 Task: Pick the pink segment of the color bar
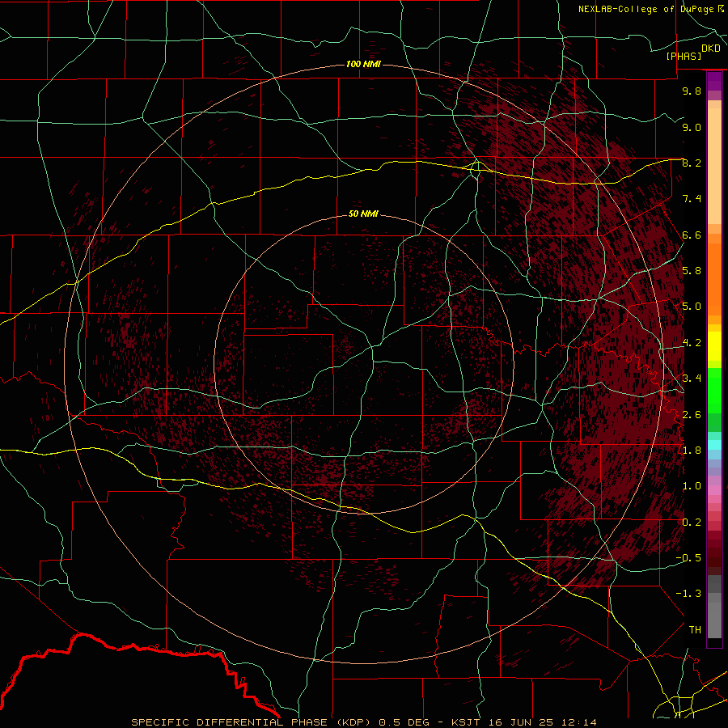[714, 490]
